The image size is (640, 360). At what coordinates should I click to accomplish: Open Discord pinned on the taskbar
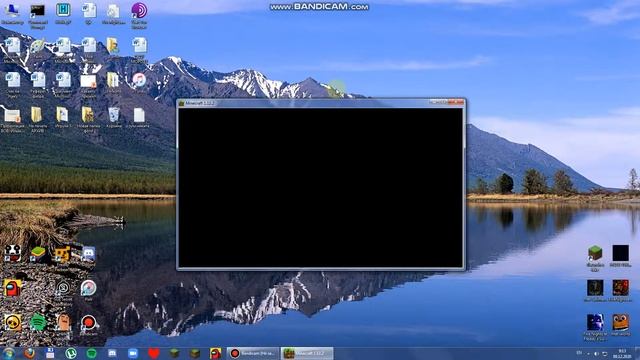(x=112, y=353)
